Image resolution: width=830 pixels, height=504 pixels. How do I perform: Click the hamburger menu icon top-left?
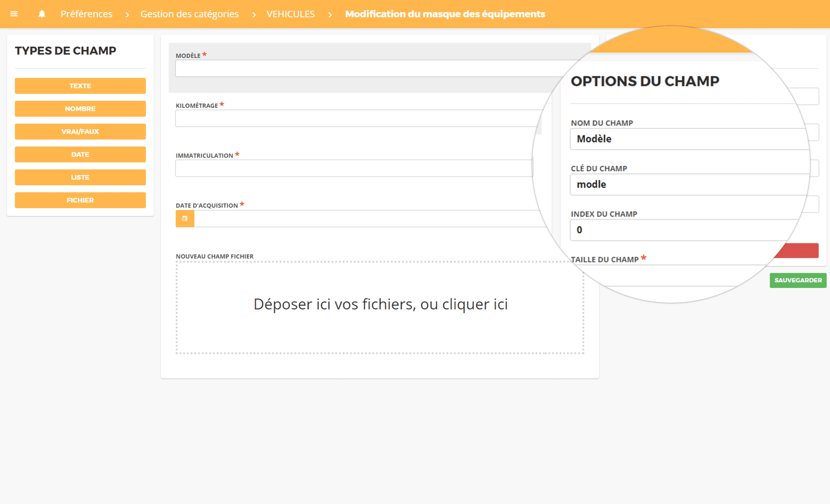(x=14, y=14)
